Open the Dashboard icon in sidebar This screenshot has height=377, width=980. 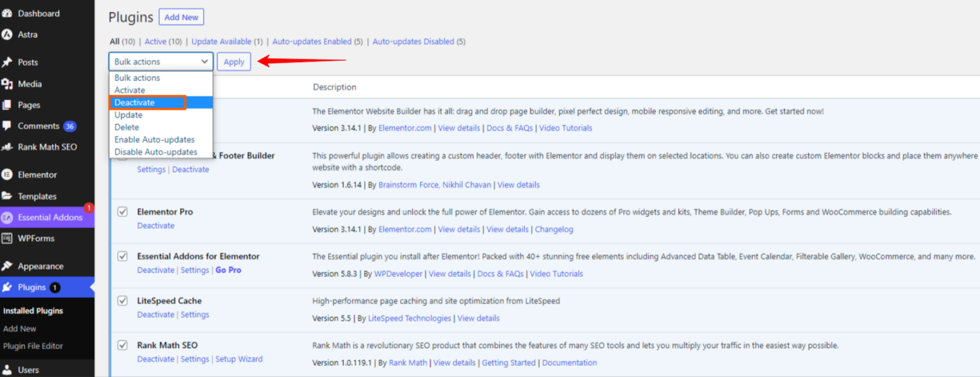[7, 13]
